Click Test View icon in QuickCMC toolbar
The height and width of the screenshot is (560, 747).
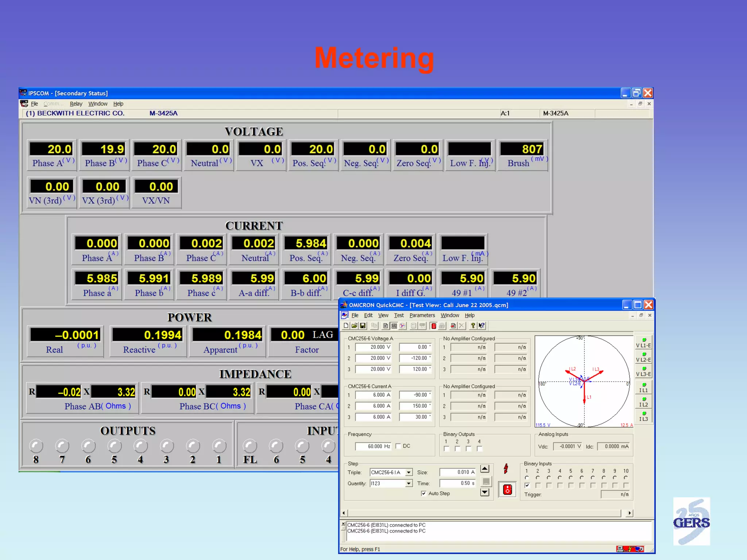394,326
